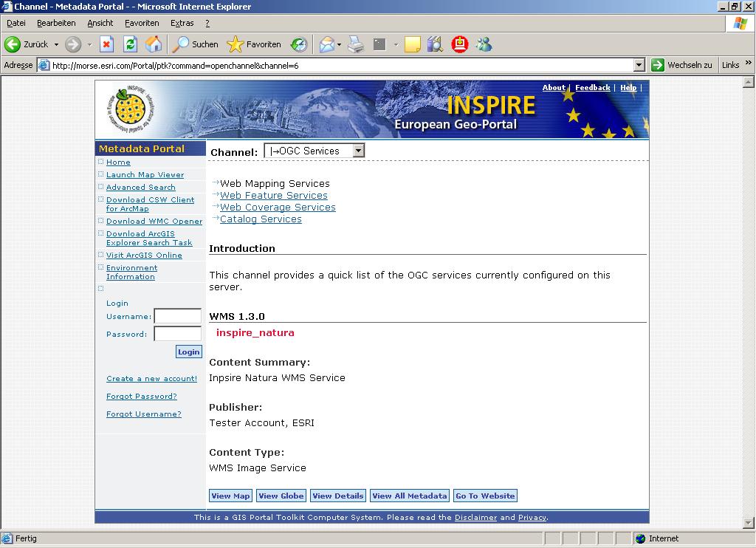
Task: Expand the back button history dropdown
Action: (56, 44)
